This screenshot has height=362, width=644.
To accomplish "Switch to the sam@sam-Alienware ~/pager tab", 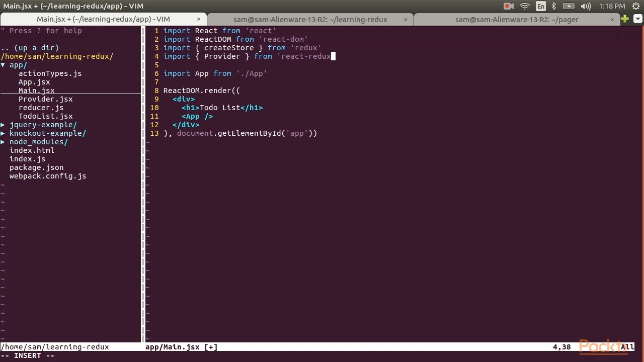I will (x=517, y=19).
